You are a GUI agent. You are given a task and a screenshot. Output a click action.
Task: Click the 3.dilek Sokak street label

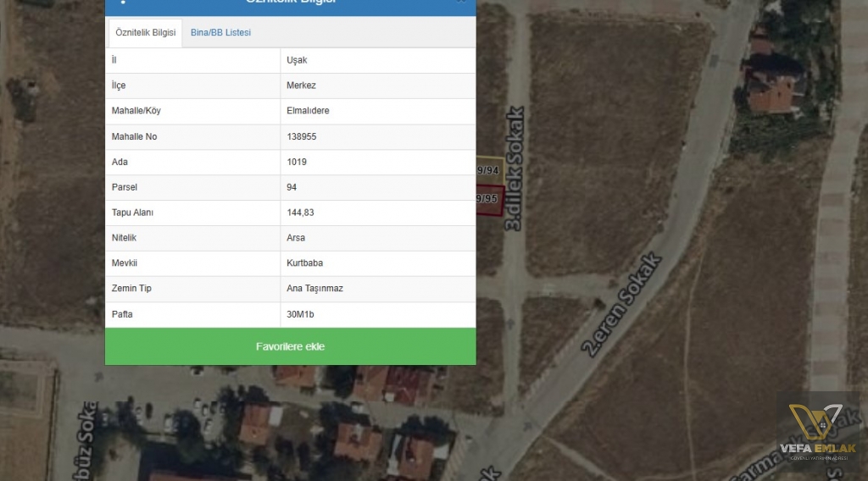(x=515, y=169)
